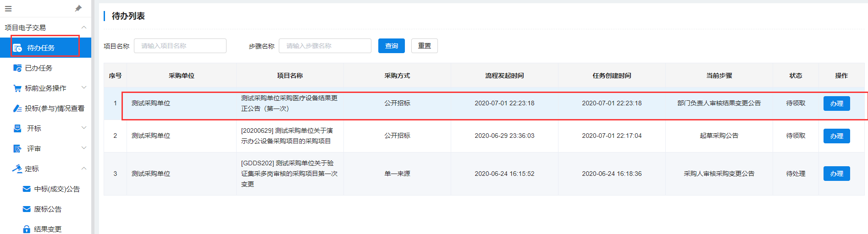Click the hamburger menu icon
Viewport: 868px width, 234px height.
click(8, 9)
